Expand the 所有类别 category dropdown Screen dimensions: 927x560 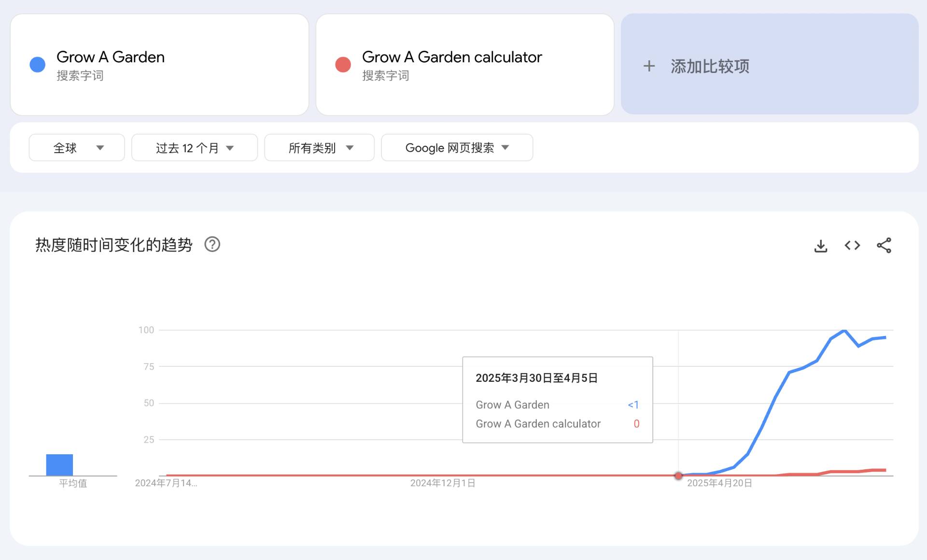[x=319, y=147]
